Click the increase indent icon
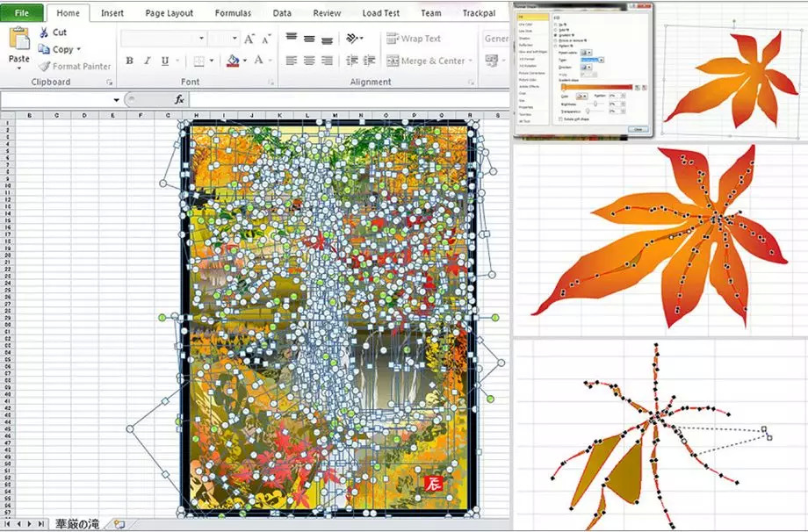Image resolution: width=808 pixels, height=532 pixels. [369, 61]
